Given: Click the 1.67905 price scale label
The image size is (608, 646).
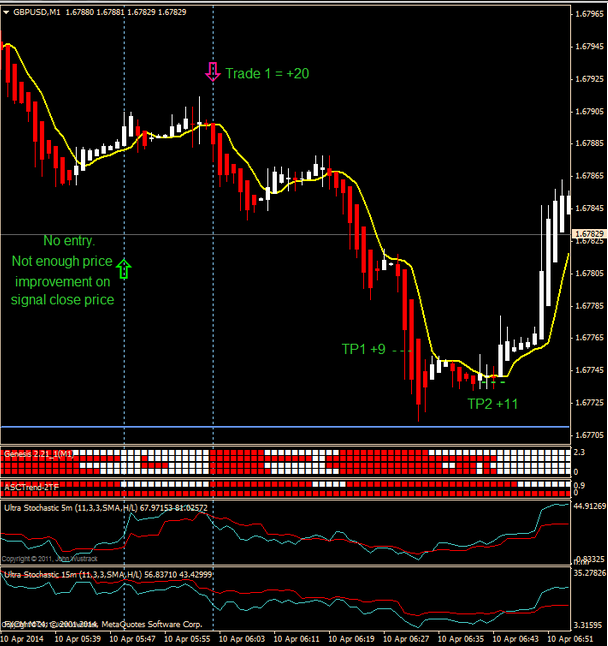Looking at the screenshot, I should 589,111.
